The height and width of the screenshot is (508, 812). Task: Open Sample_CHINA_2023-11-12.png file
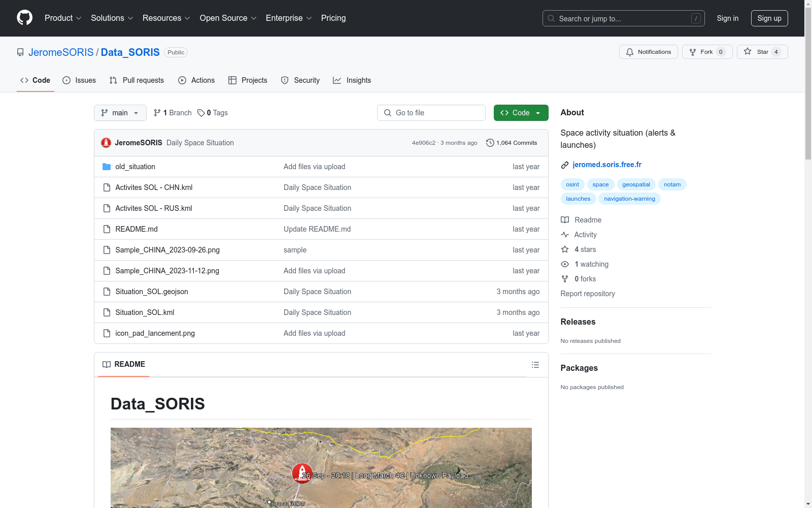[167, 271]
